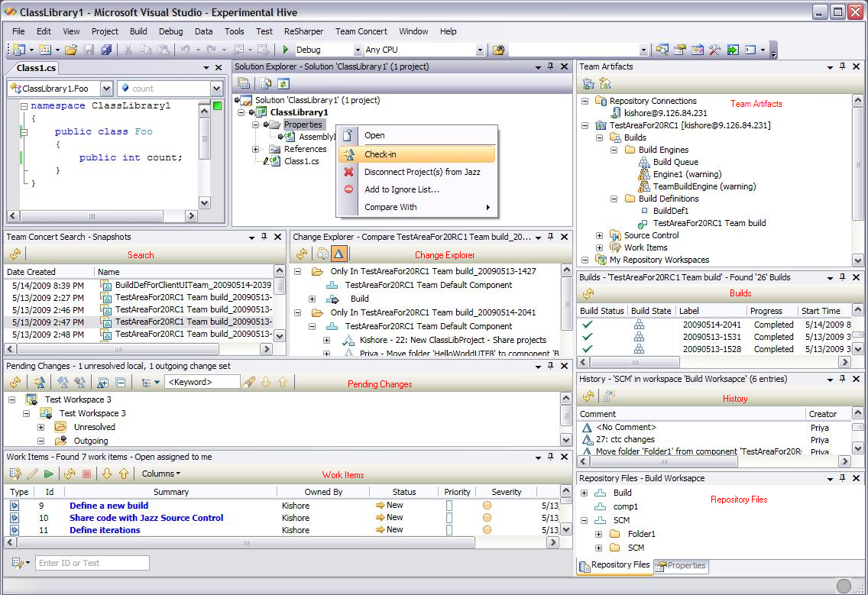The image size is (868, 595).
Task: Click the magnifier compare icon in Change Explorer
Action: click(x=322, y=254)
